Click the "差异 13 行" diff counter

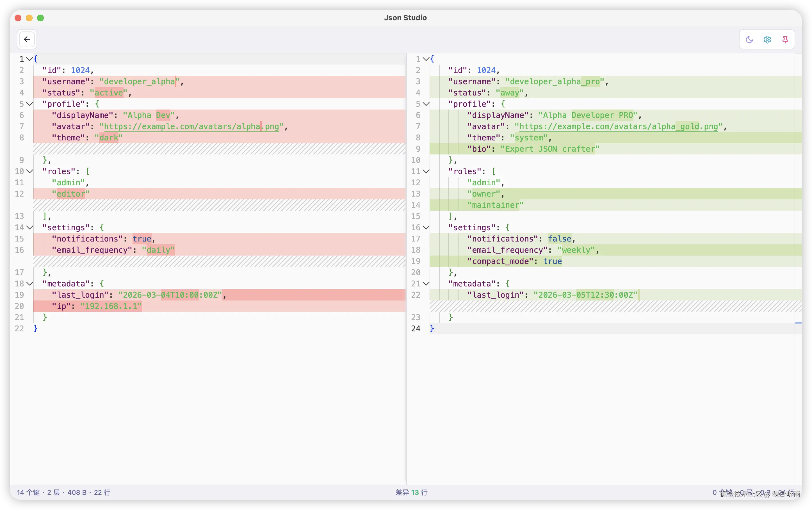coord(411,493)
